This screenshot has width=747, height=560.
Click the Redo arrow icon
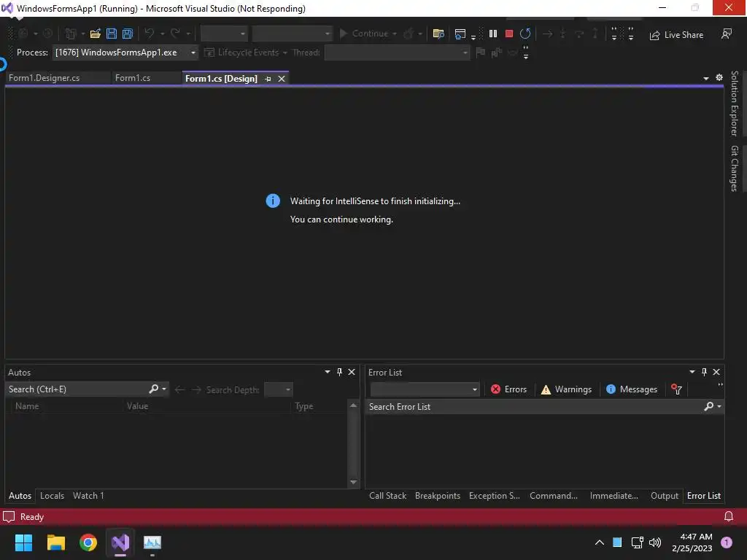pyautogui.click(x=175, y=34)
